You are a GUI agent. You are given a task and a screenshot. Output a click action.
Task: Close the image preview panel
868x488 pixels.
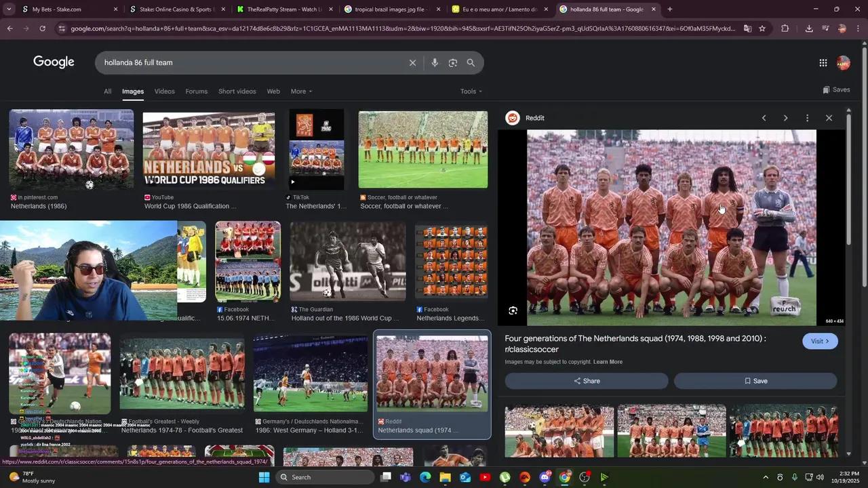(829, 118)
